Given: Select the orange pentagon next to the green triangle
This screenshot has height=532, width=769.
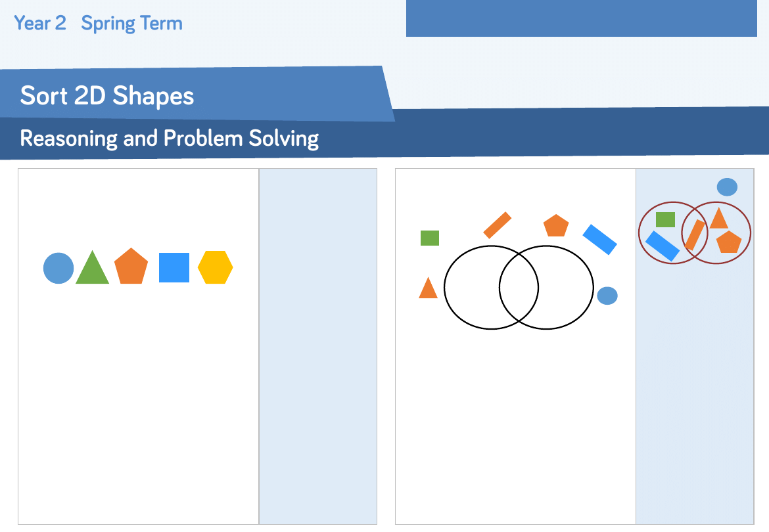Looking at the screenshot, I should (131, 267).
